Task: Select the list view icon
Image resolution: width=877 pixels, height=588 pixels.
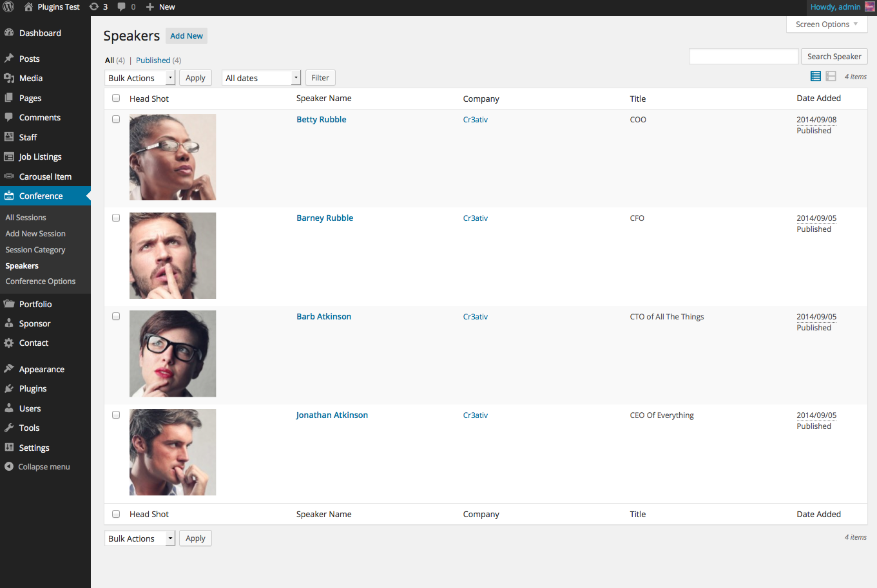Action: 815,77
